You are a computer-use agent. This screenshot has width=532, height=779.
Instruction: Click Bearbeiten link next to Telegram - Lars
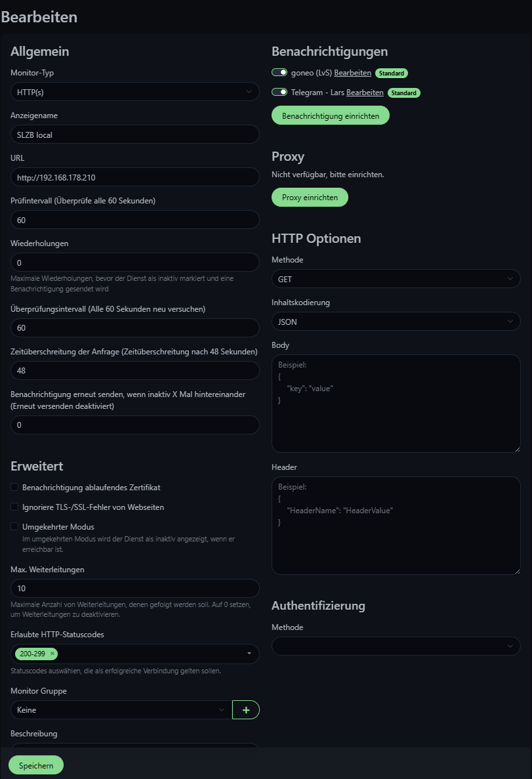tap(365, 93)
